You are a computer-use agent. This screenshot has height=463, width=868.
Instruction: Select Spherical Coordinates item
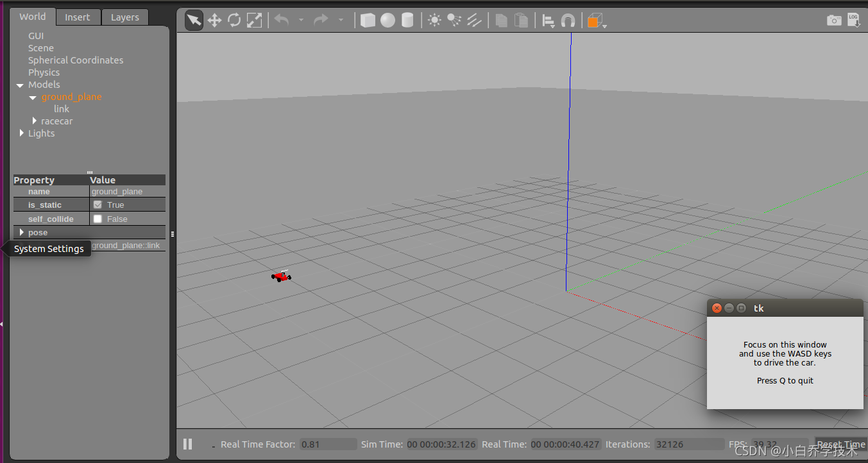tap(76, 60)
